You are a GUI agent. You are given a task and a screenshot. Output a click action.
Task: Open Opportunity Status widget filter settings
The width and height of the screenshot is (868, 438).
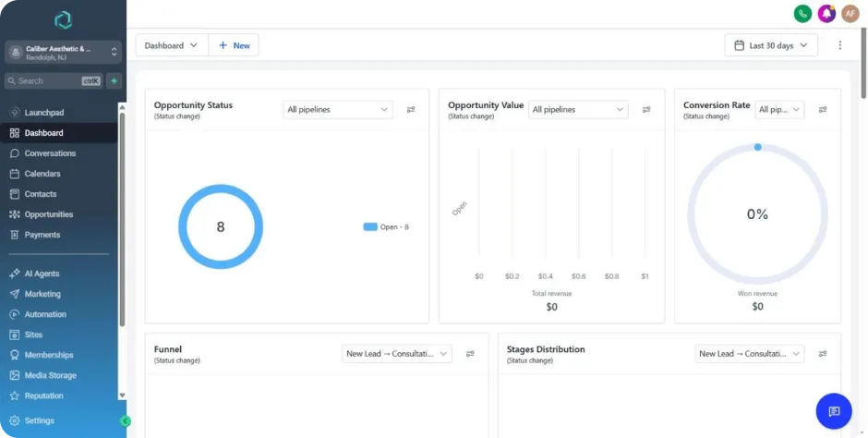[411, 110]
